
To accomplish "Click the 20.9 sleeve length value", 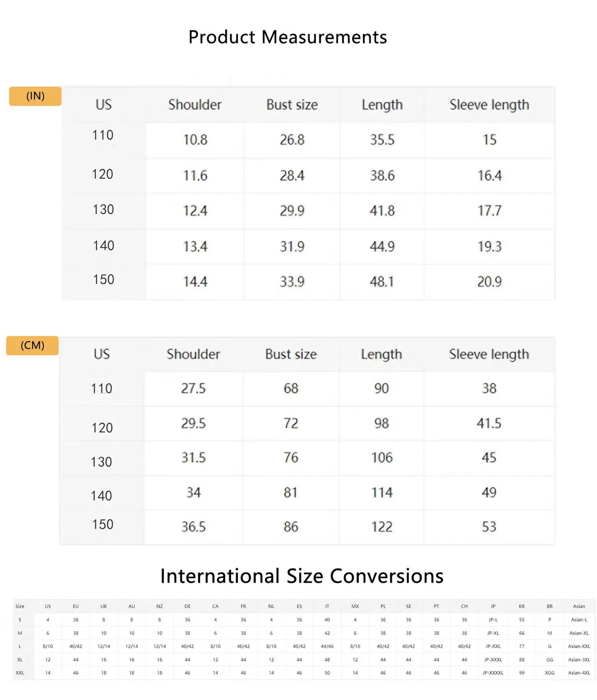I will pyautogui.click(x=489, y=281).
